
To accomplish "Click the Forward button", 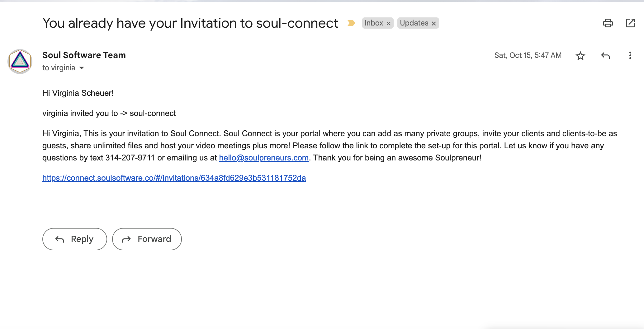I will click(147, 239).
